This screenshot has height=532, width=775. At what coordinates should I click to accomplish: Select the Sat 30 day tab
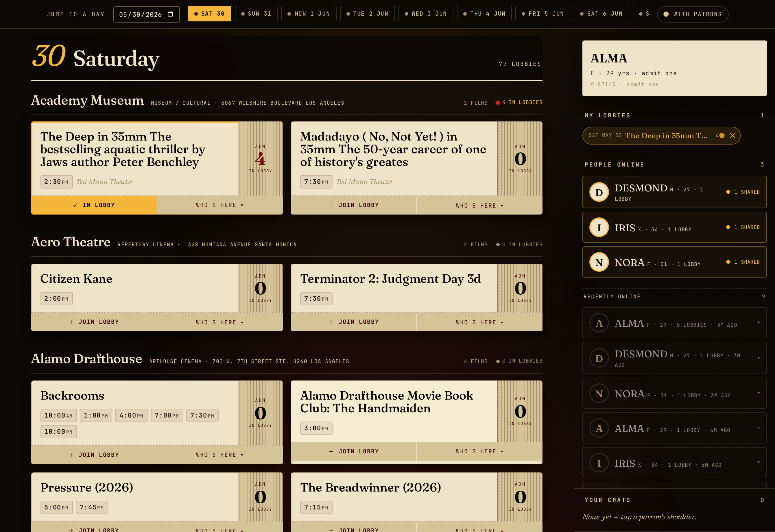[209, 14]
